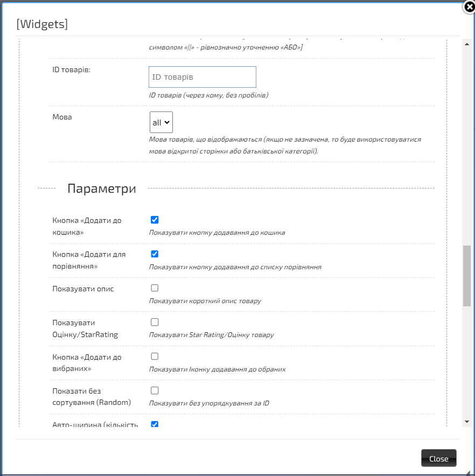
Task: Click the Показувати опис label text
Action: pos(83,289)
